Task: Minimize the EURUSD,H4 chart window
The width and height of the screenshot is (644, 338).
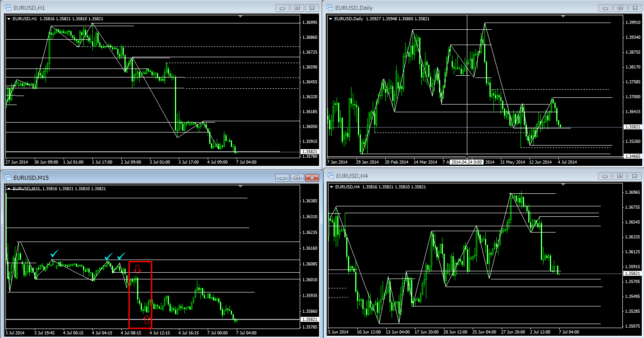Action: 605,176
